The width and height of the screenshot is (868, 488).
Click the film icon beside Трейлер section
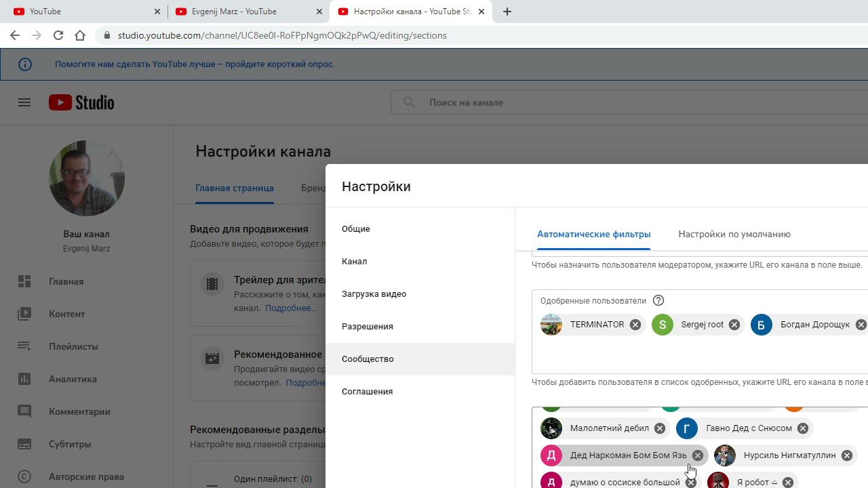click(x=212, y=284)
